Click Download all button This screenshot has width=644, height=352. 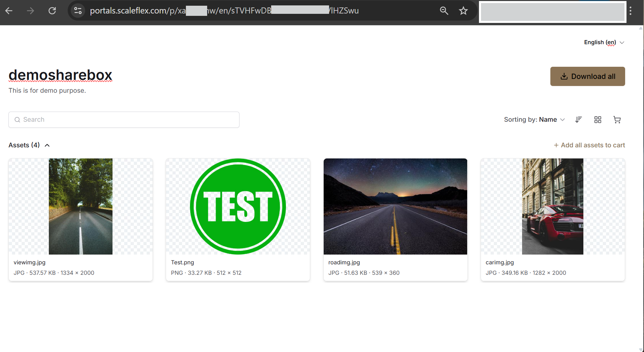(587, 77)
